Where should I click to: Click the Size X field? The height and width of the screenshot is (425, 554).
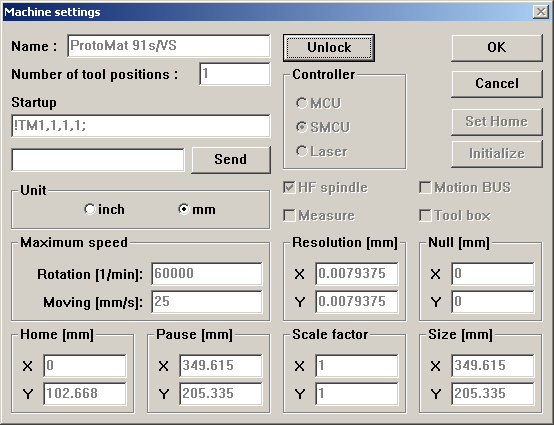click(x=493, y=366)
